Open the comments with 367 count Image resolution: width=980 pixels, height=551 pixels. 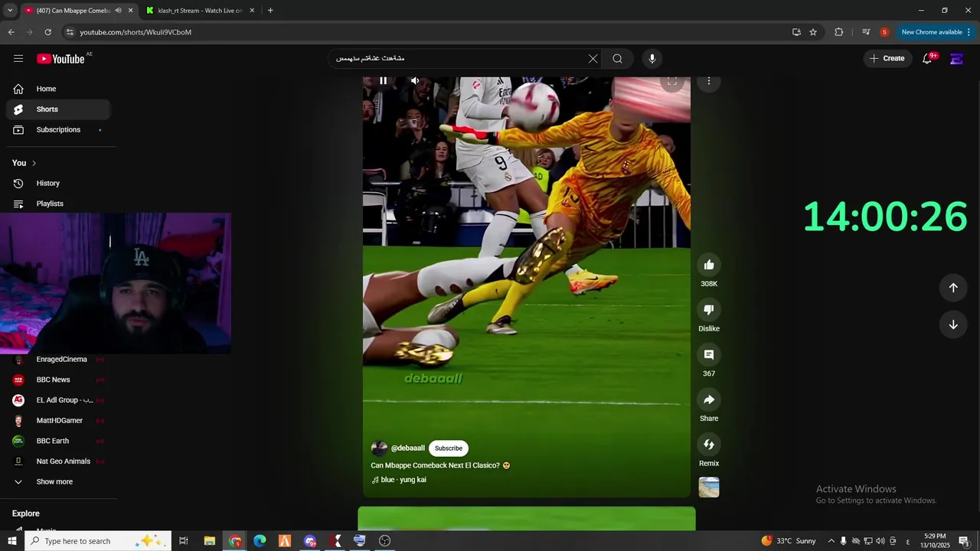tap(709, 354)
